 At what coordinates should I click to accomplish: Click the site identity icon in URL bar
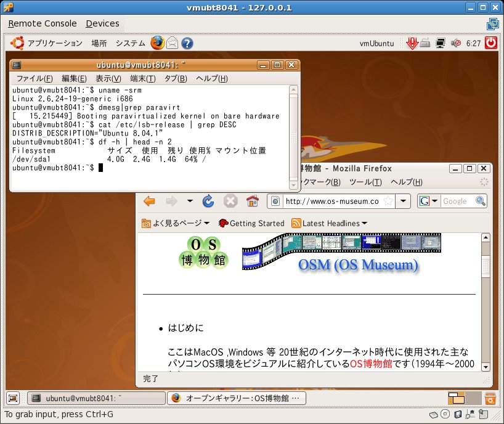coord(275,202)
